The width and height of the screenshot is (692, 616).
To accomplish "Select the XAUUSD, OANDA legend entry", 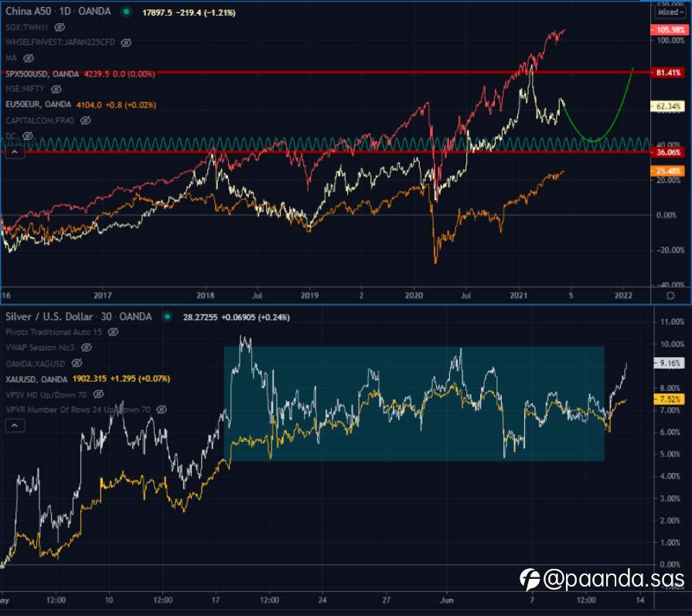I will [36, 379].
